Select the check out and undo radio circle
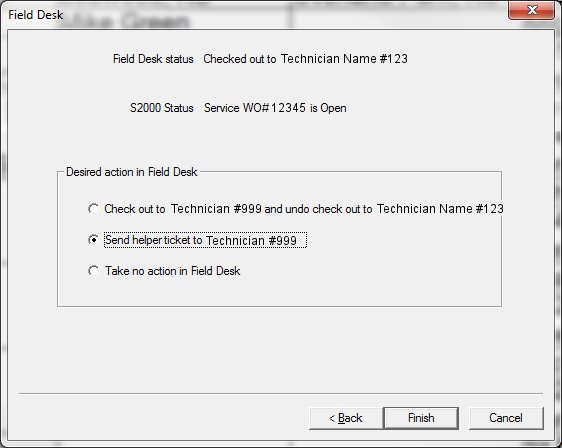Image resolution: width=562 pixels, height=448 pixels. click(x=93, y=209)
